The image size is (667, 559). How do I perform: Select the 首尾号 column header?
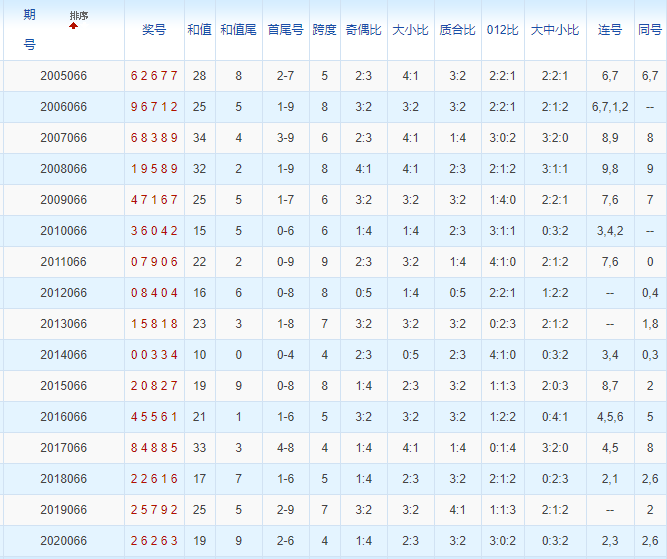(x=285, y=30)
